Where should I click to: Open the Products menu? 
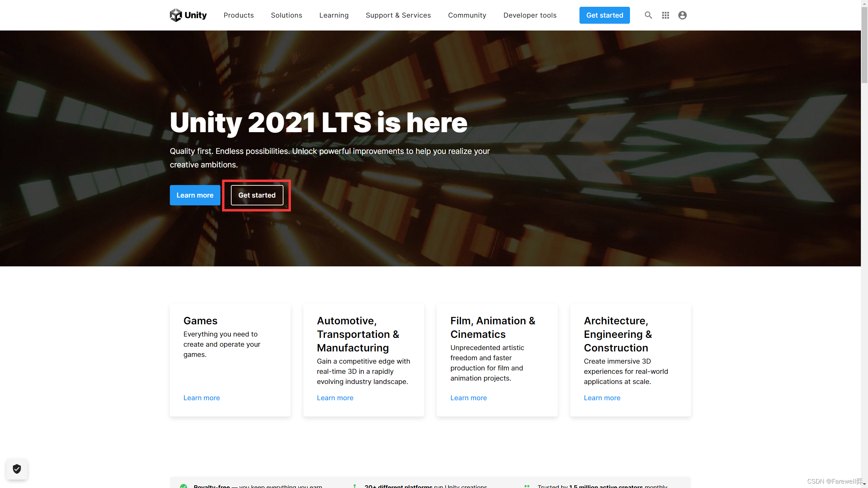(238, 15)
